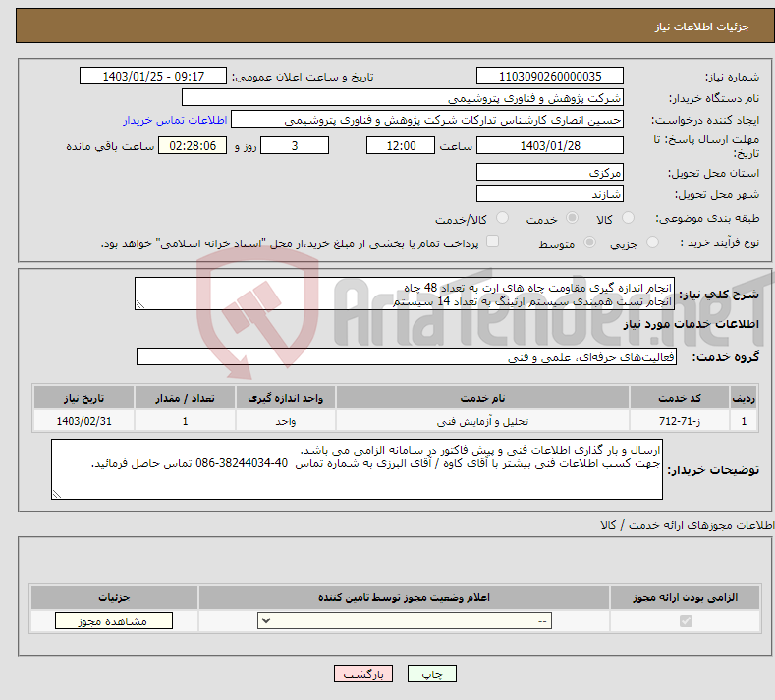Click the توضیحات خریدار text area
Viewport: 775px width, 700px height.
[357, 469]
